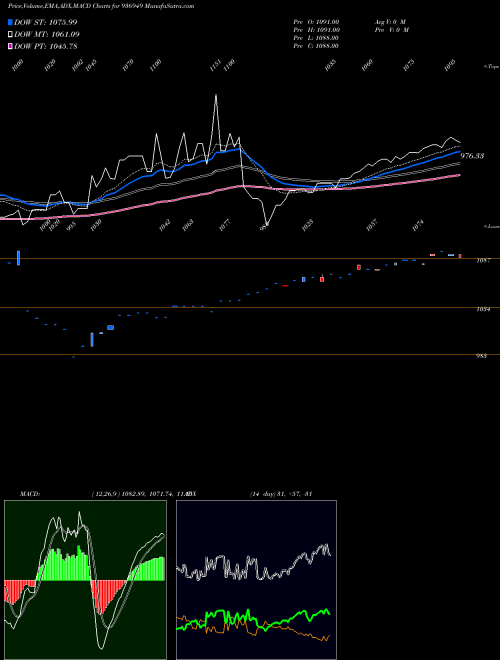Click the 'Pre O: 1091.00' value

click(x=316, y=22)
